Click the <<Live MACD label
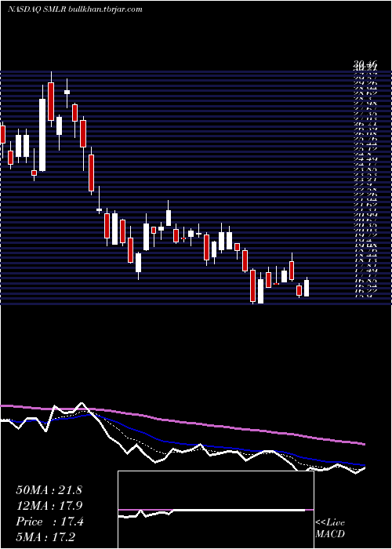The height and width of the screenshot is (549, 392). [x=330, y=529]
